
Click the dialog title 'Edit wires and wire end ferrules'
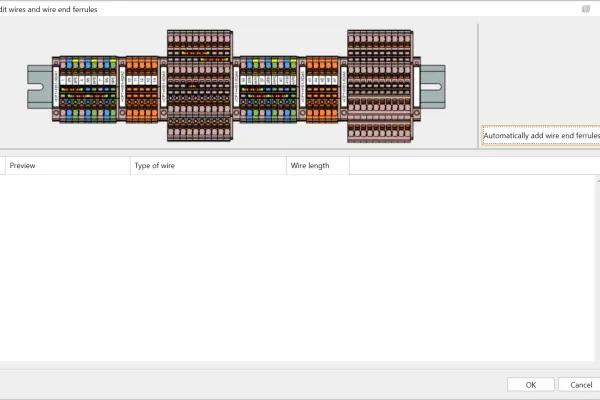(x=50, y=8)
